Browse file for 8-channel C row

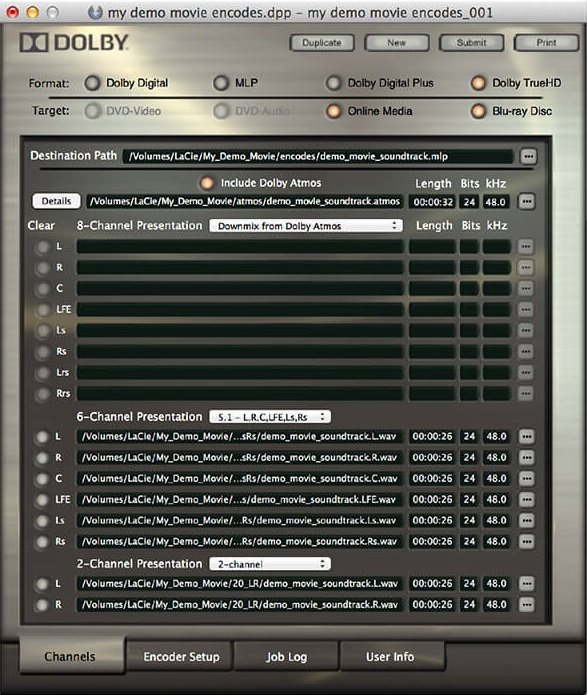click(525, 289)
